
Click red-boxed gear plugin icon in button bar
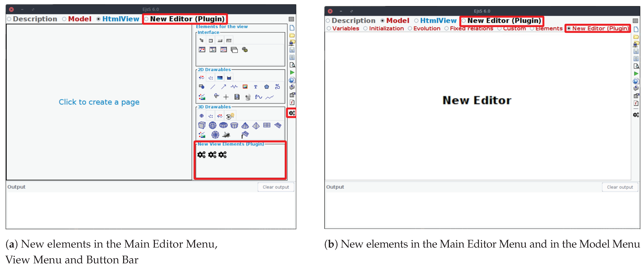click(292, 113)
